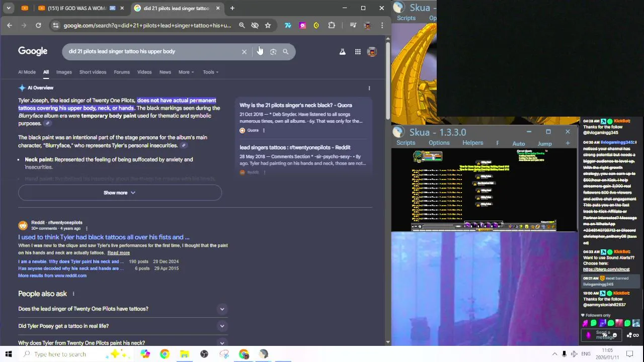Open the Chrome extensions puzzle icon

(332, 25)
